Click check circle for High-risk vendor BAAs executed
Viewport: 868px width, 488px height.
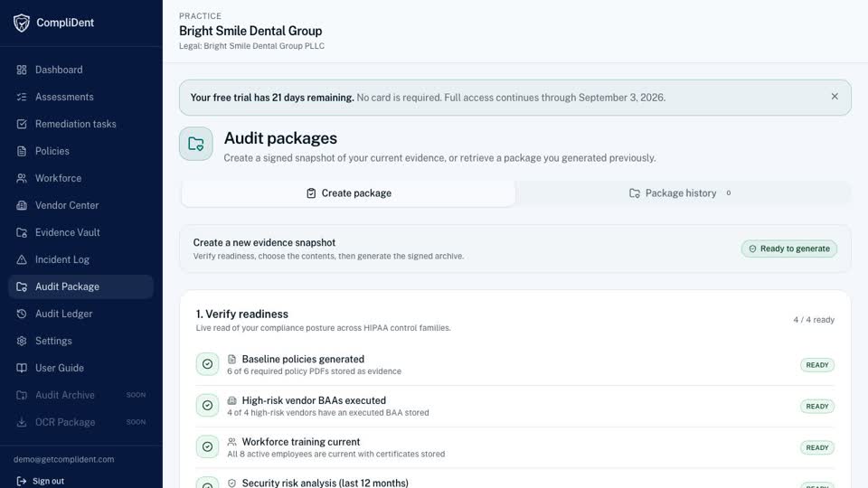click(x=208, y=406)
